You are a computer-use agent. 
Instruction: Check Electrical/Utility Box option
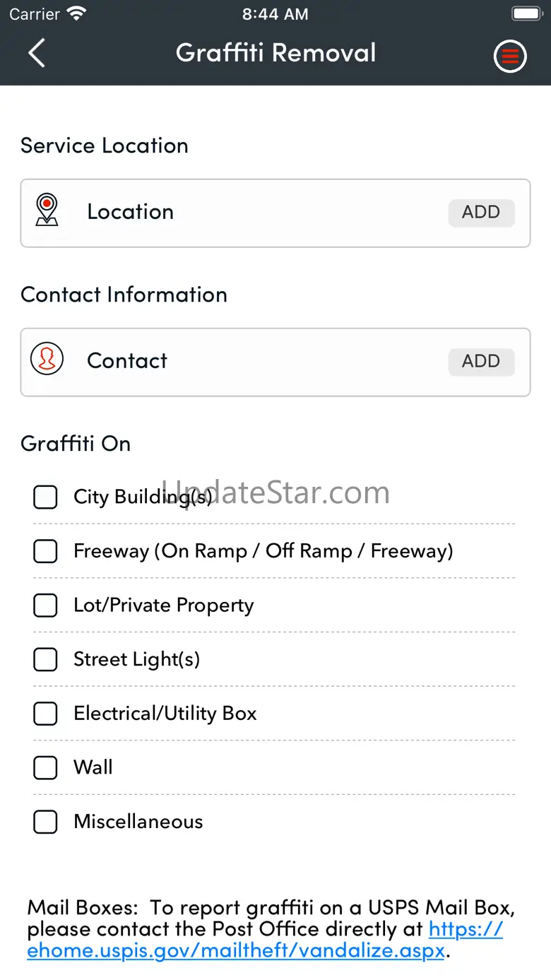45,714
